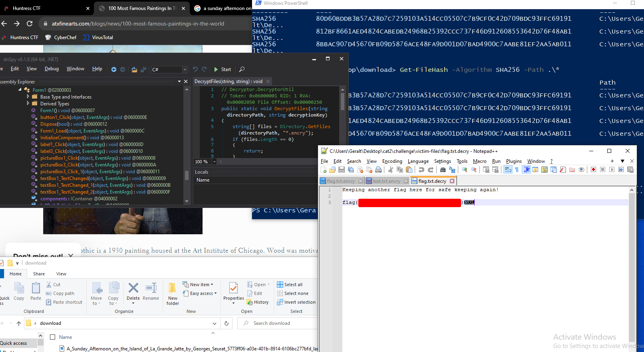Open the C# language combo box in dnSpy
Image resolution: width=644 pixels, height=352 pixels.
click(x=169, y=69)
